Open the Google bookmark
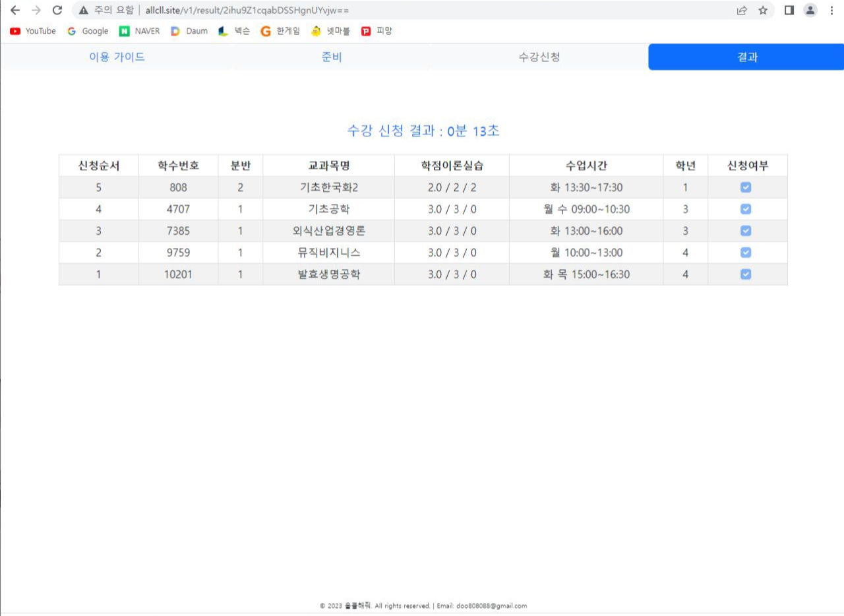This screenshot has width=844, height=616. point(88,31)
